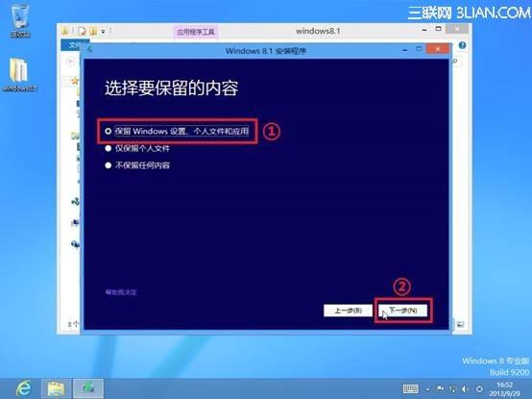The image size is (532, 399).
Task: Click the taskbar clock showing 2013/9/29
Action: pos(504,389)
